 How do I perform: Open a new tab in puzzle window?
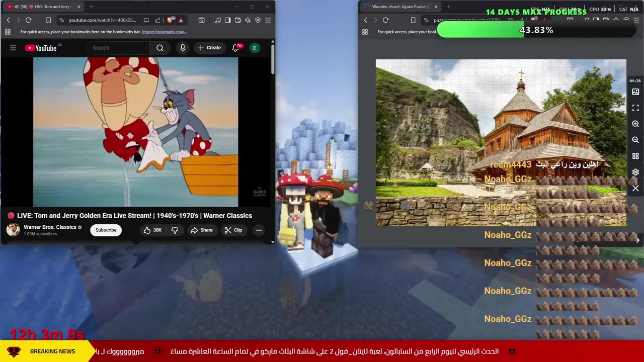[448, 7]
